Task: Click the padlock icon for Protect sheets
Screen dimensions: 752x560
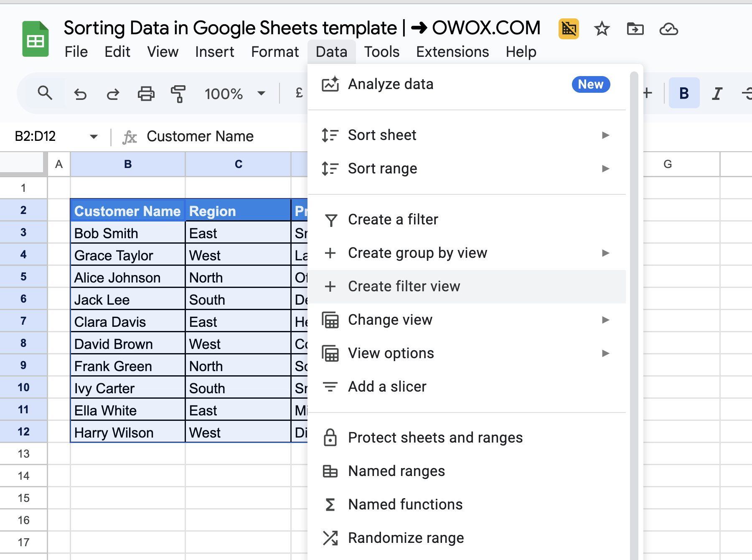Action: coord(330,438)
